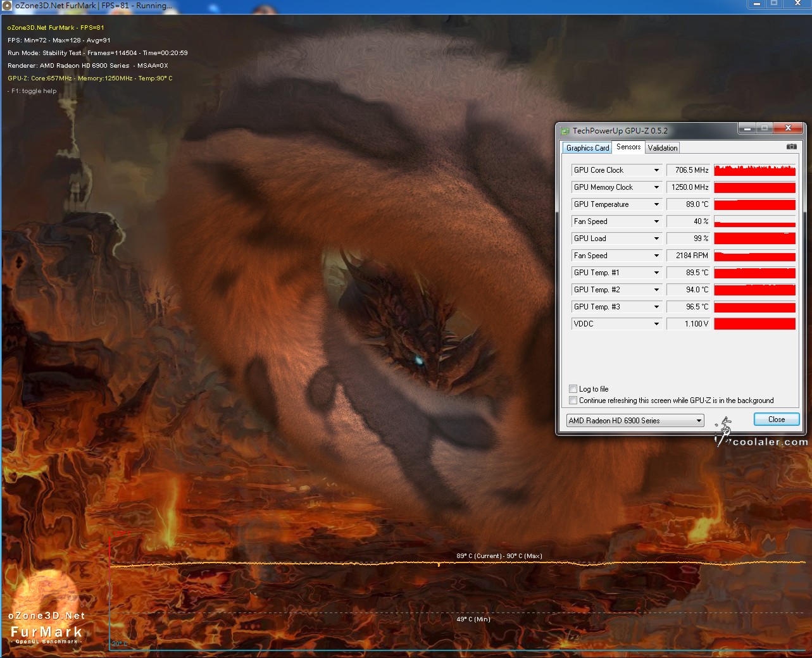
Task: Click the VDDC history graph
Action: (x=754, y=324)
